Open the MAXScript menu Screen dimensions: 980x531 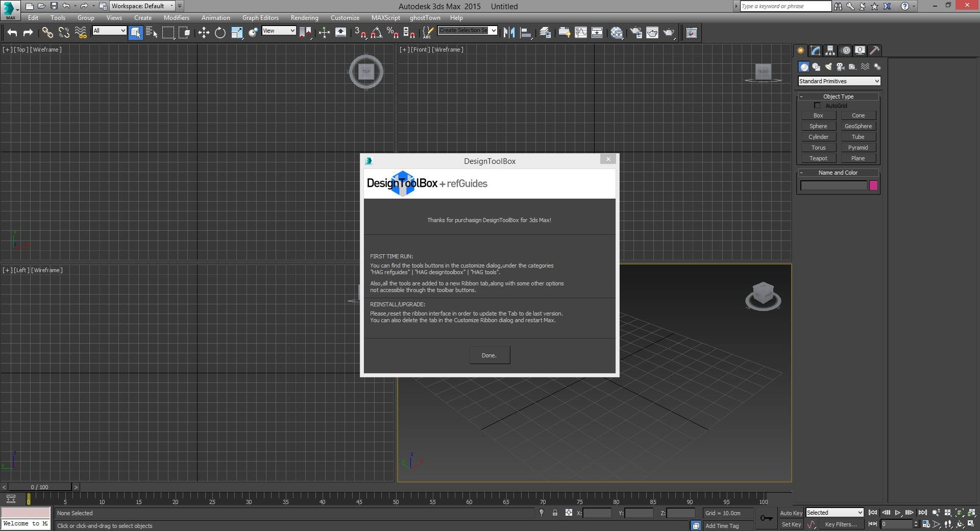[385, 17]
